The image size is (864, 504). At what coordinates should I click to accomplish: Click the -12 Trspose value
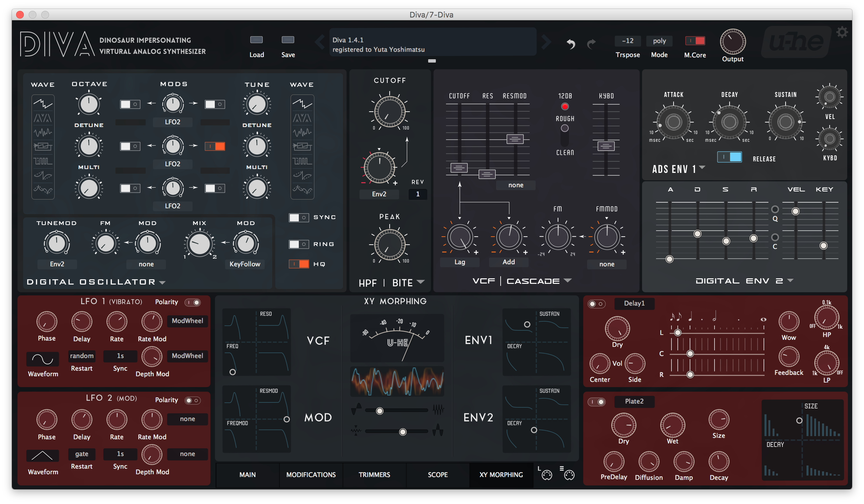(628, 41)
